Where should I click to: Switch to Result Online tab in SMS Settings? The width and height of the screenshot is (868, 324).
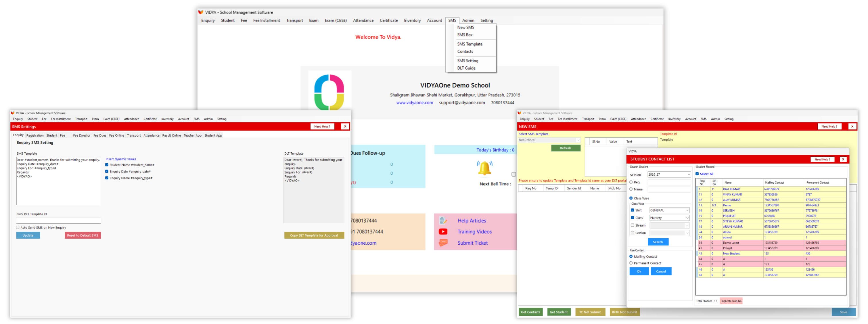pos(172,135)
